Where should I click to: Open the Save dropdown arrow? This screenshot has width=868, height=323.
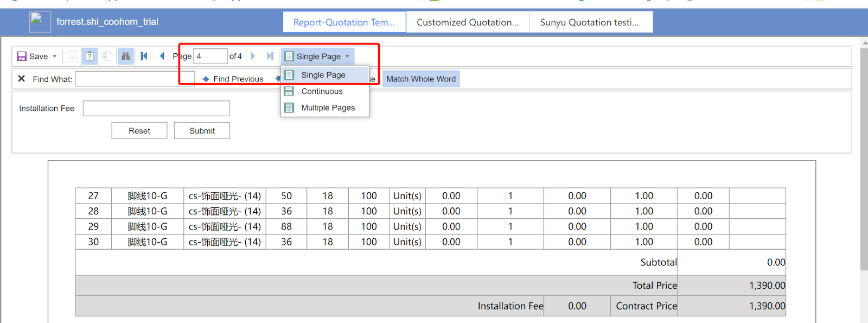click(x=54, y=56)
